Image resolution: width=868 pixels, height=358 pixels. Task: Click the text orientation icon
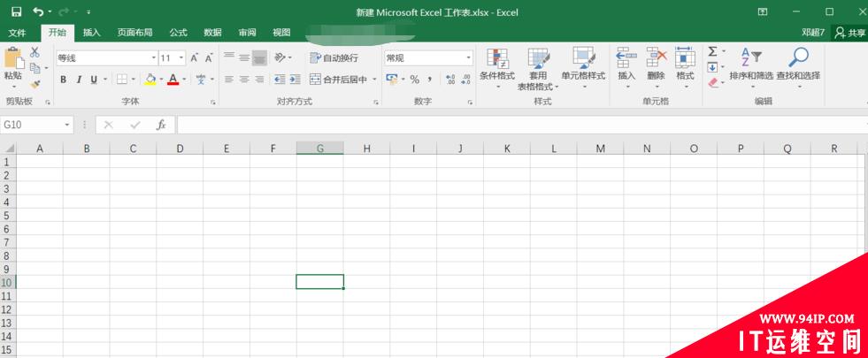click(280, 57)
